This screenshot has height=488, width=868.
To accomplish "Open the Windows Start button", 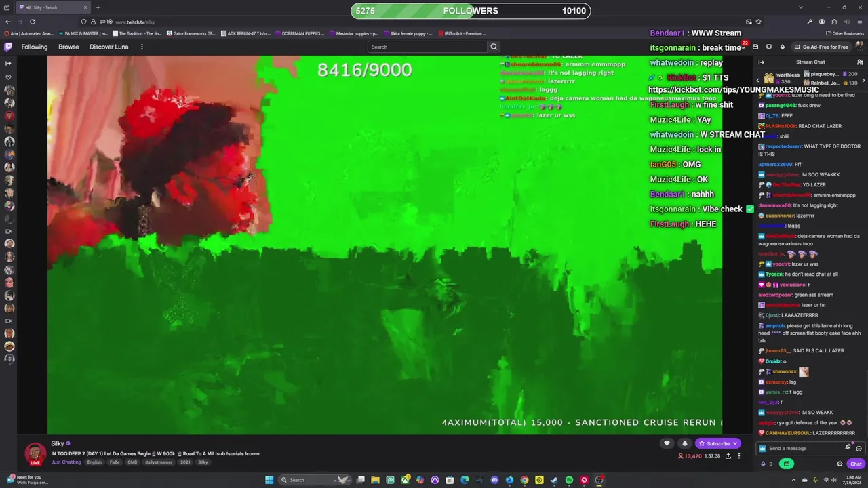I will click(x=269, y=480).
